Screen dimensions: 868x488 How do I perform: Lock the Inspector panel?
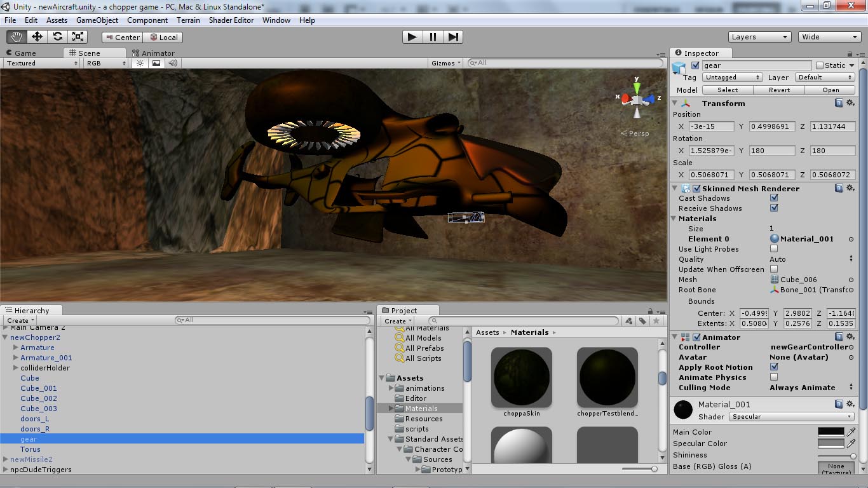click(850, 54)
